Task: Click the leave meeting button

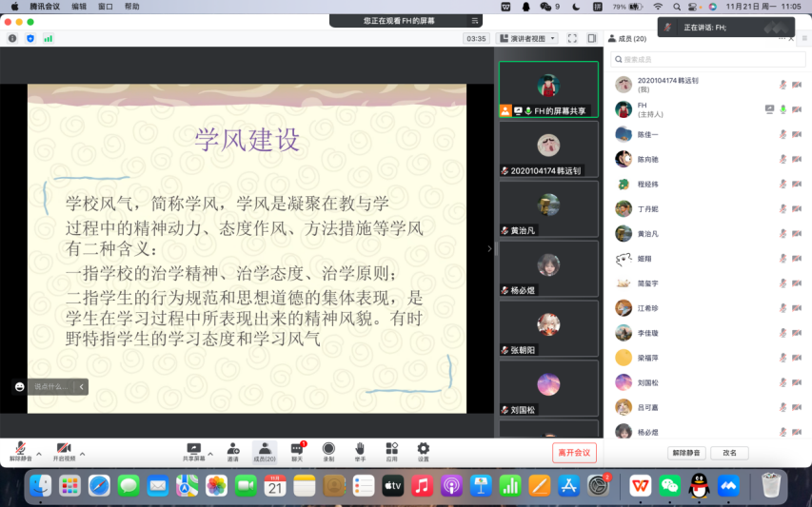Action: point(574,453)
